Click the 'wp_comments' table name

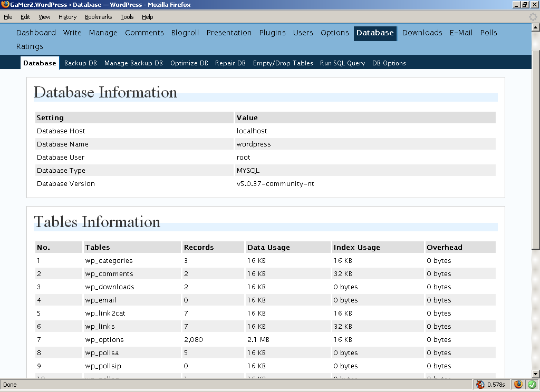109,273
